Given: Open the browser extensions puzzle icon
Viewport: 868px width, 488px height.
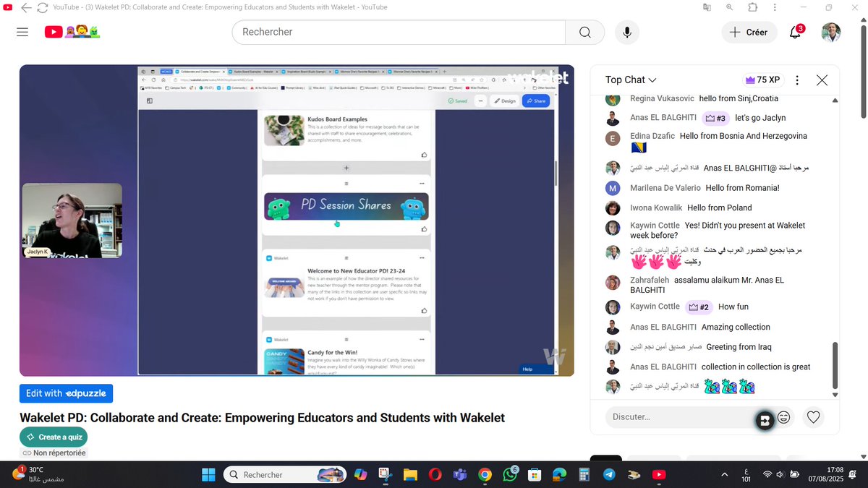Looking at the screenshot, I should 753,7.
